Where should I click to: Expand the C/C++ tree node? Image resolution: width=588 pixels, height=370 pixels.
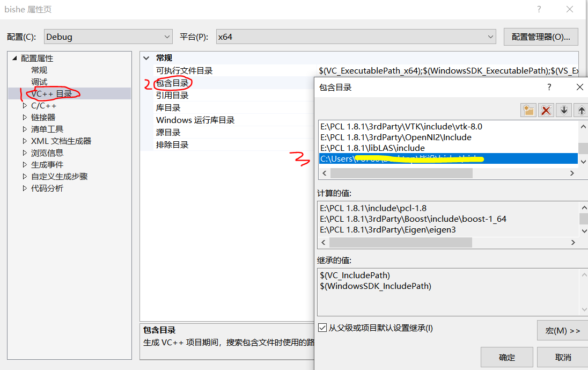[x=24, y=105]
